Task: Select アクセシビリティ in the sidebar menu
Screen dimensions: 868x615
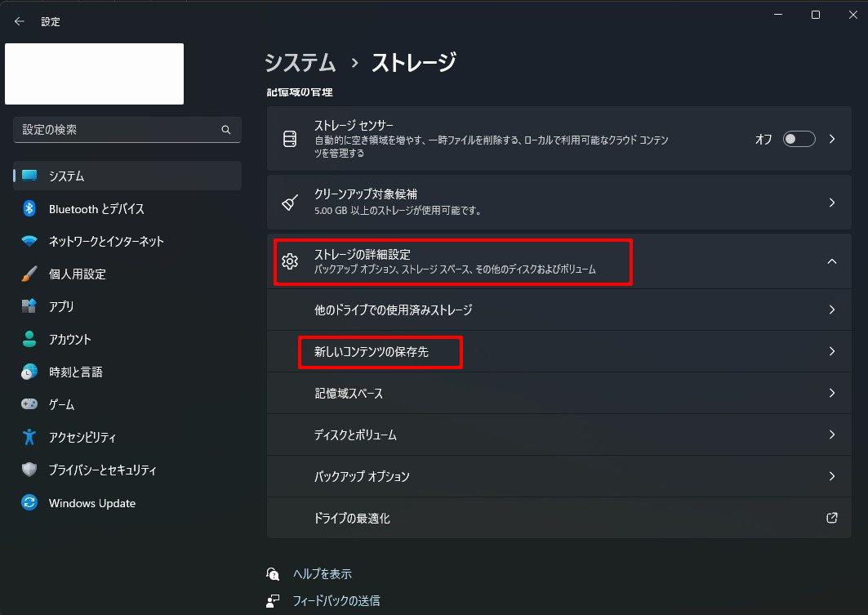Action: click(82, 438)
